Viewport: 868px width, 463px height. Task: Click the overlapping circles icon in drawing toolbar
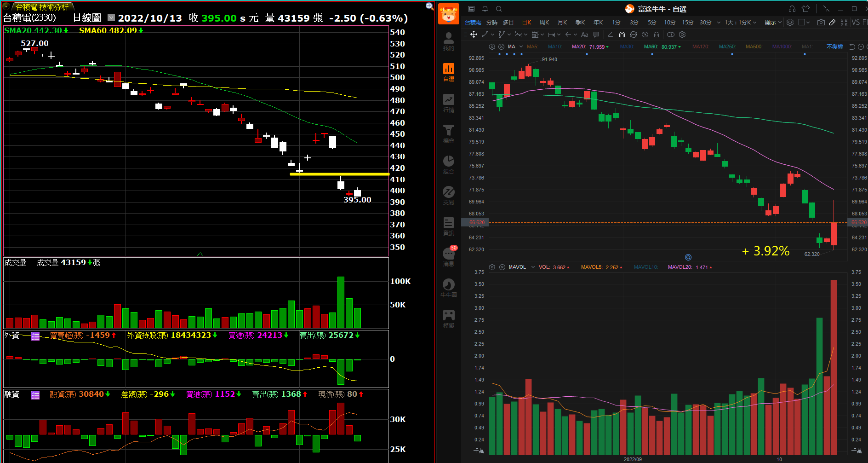click(x=671, y=35)
